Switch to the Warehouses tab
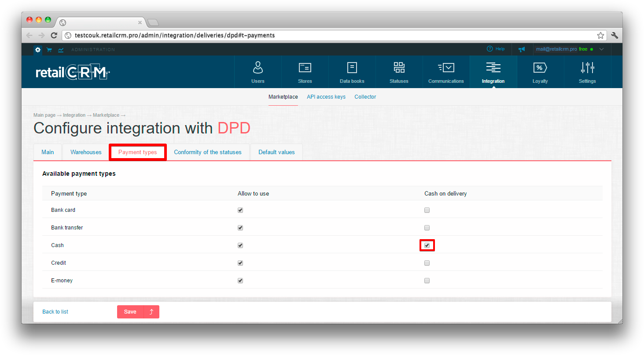Image resolution: width=644 pixels, height=355 pixels. (86, 152)
